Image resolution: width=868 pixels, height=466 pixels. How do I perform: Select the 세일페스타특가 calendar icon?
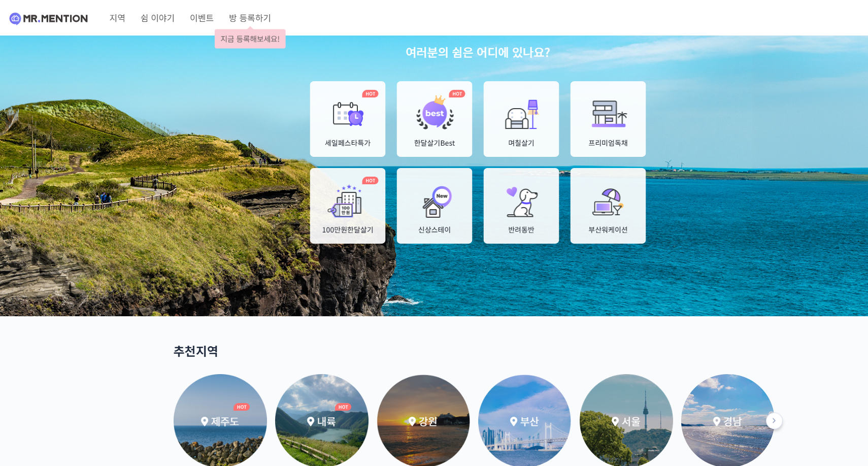click(347, 116)
